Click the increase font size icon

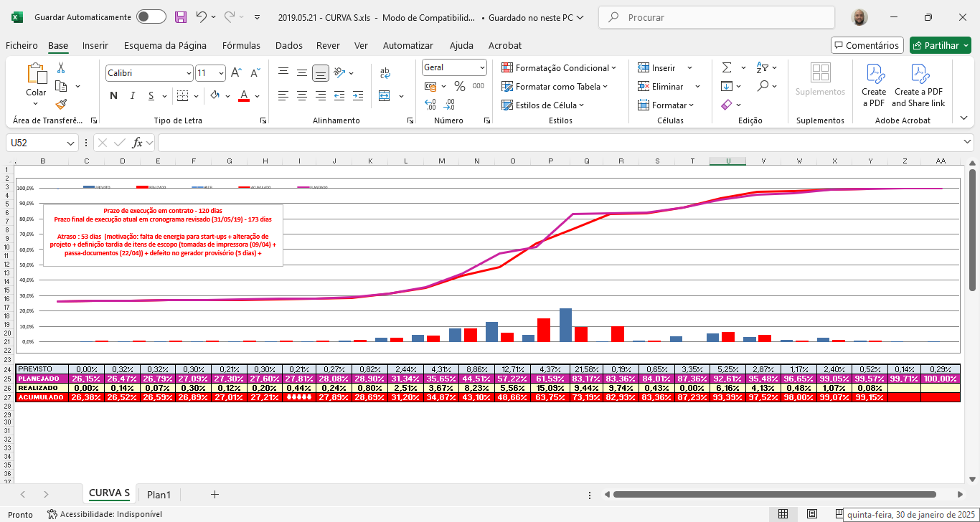coord(237,72)
